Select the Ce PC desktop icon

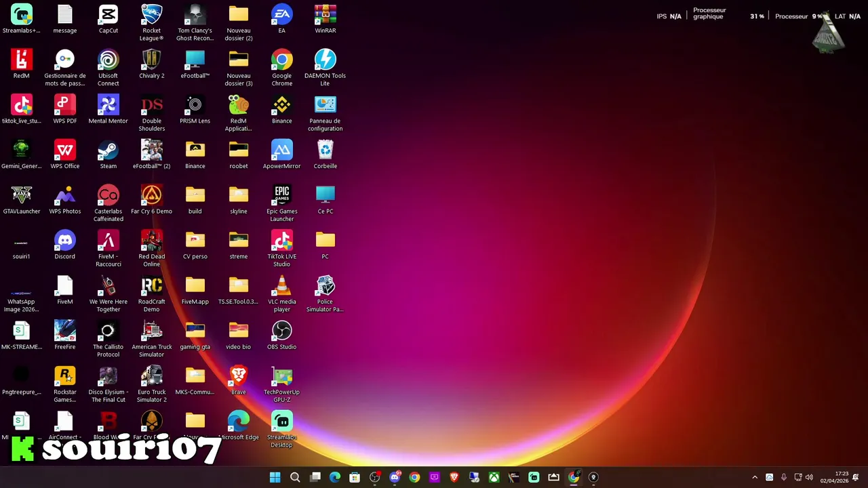tap(325, 199)
